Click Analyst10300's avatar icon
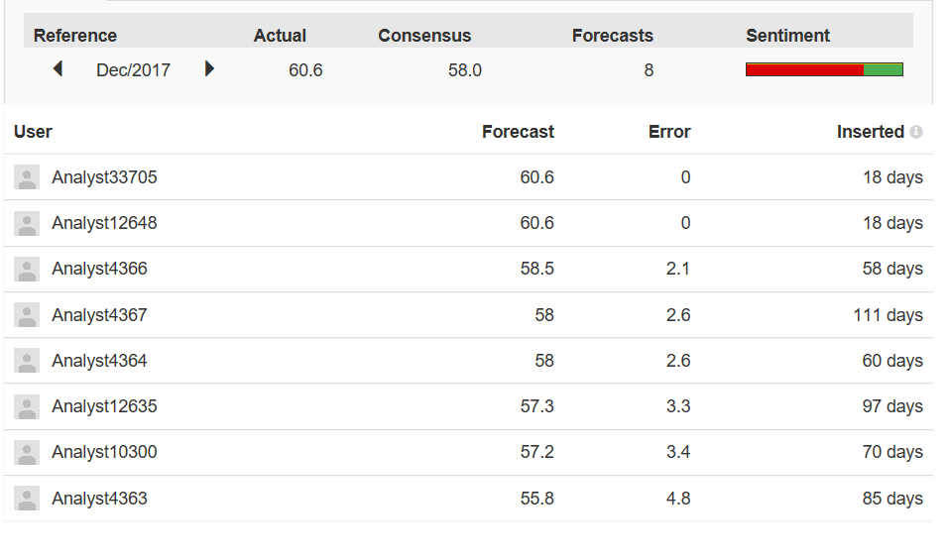 click(x=27, y=453)
